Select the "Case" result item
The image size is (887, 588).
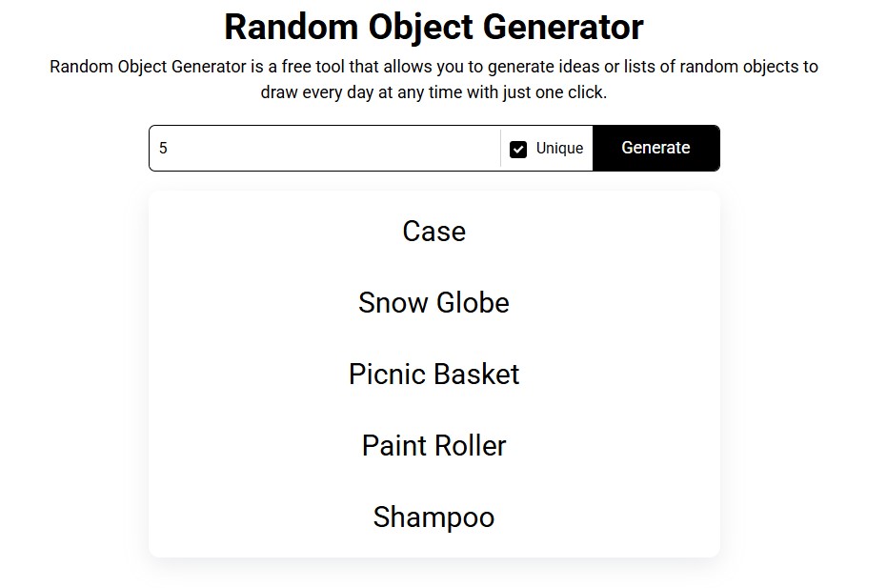[433, 232]
